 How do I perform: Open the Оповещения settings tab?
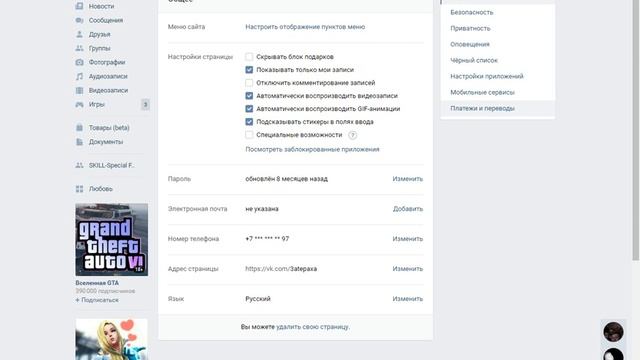pyautogui.click(x=498, y=44)
